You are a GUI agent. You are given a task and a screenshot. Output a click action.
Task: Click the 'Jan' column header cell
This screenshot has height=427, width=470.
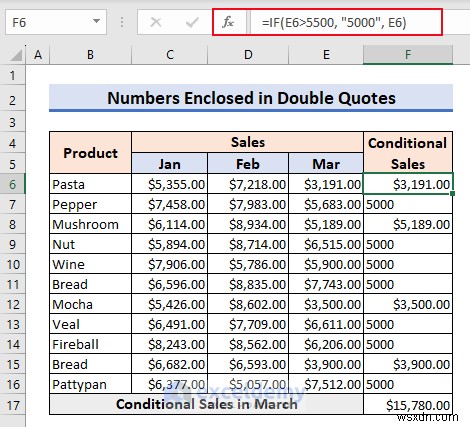169,164
